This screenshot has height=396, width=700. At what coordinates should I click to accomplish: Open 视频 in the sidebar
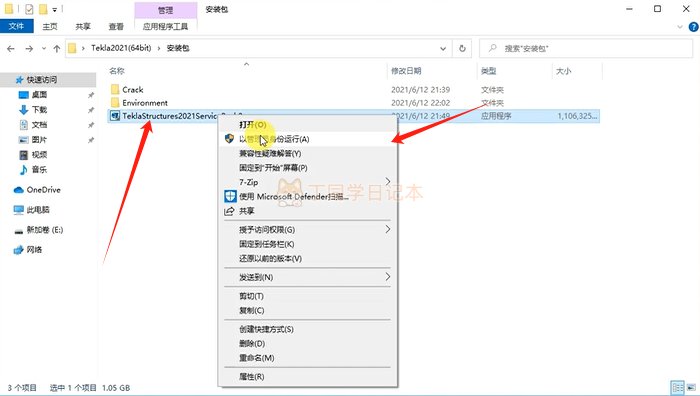click(x=39, y=154)
